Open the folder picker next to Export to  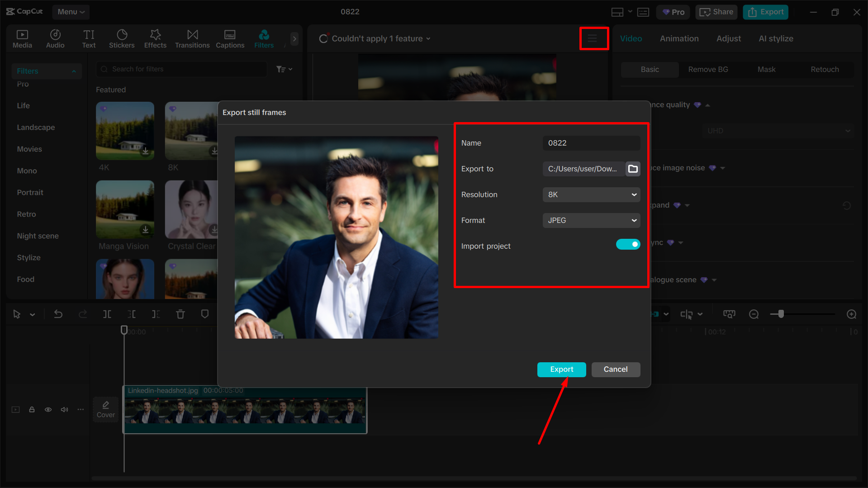coord(633,169)
